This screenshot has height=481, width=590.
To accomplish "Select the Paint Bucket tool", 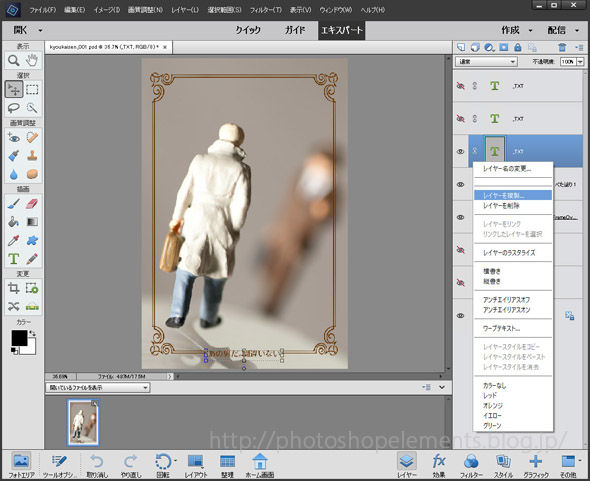I will pos(14,222).
